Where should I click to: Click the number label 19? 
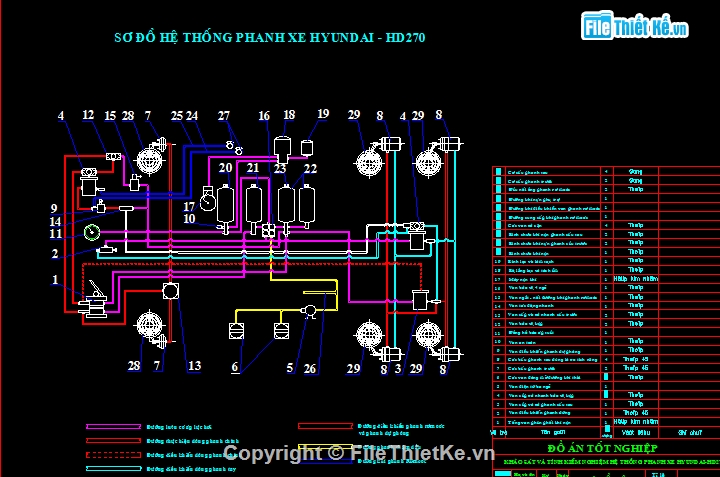pos(323,113)
